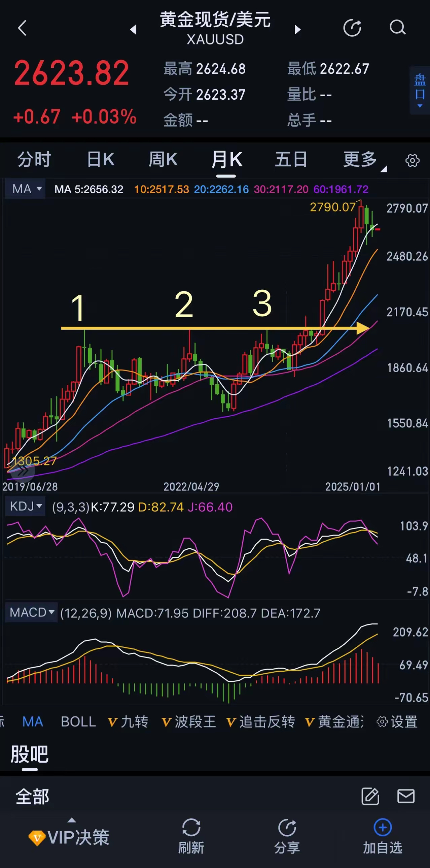Tap the MACD DIFF:208.7 readout
This screenshot has height=868, width=430.
click(225, 613)
